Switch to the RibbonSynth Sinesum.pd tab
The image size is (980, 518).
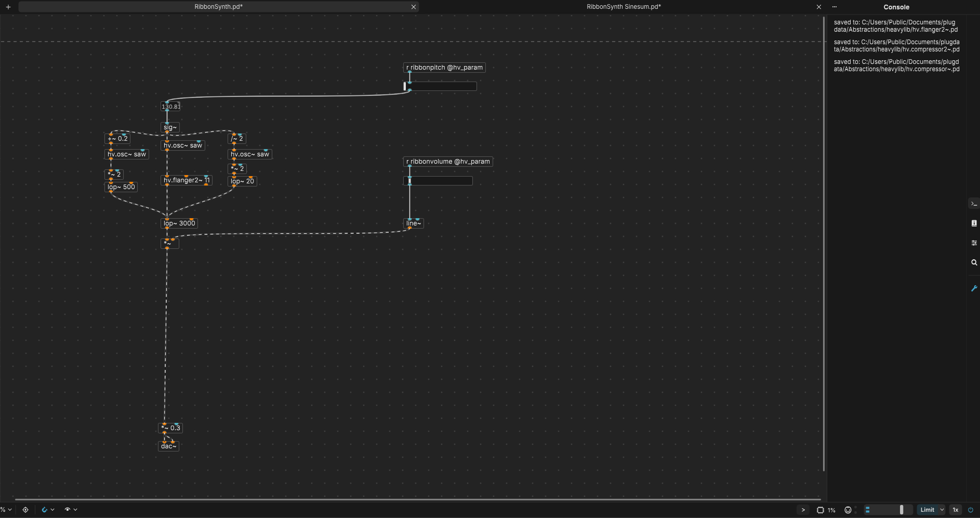(x=624, y=7)
